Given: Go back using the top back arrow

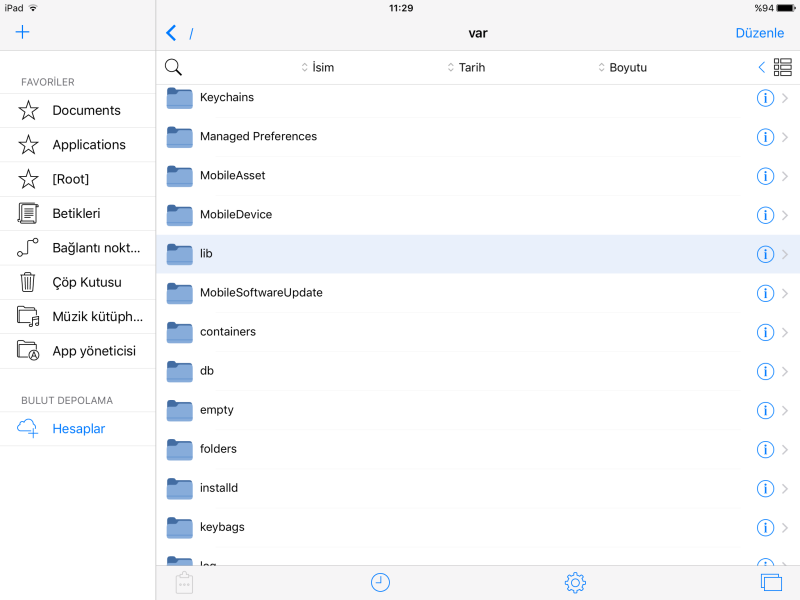Looking at the screenshot, I should [x=171, y=33].
